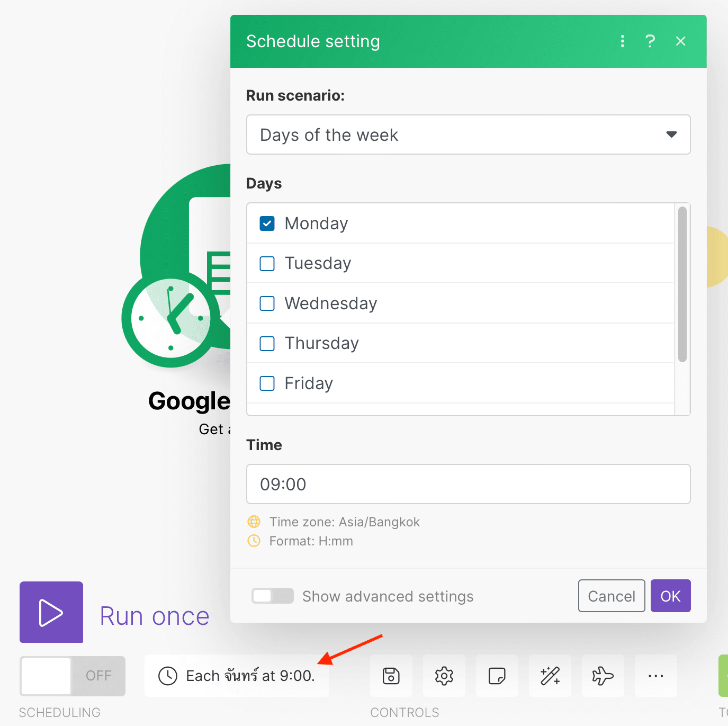
Task: Click the AI magic wand icon
Action: [x=550, y=676]
